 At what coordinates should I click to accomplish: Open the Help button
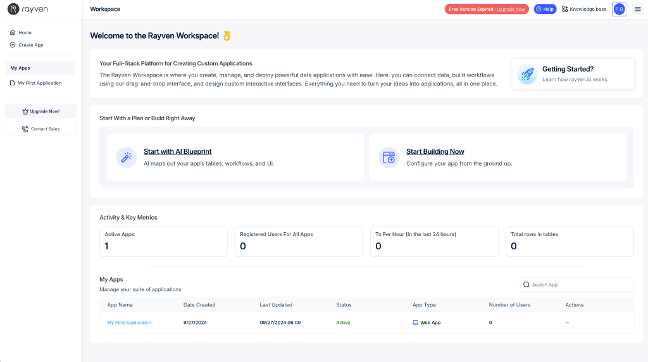545,9
